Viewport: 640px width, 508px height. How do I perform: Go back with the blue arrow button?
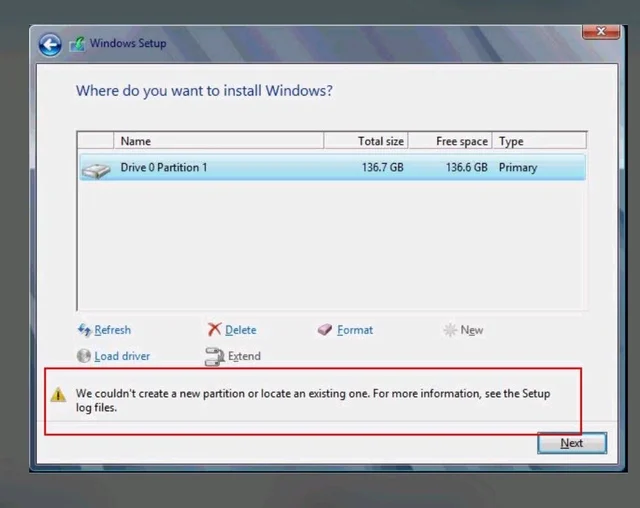tap(50, 44)
